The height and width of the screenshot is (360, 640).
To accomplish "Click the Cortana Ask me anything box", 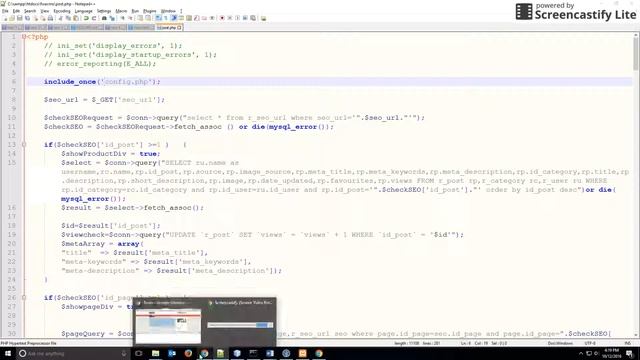I will (73, 353).
